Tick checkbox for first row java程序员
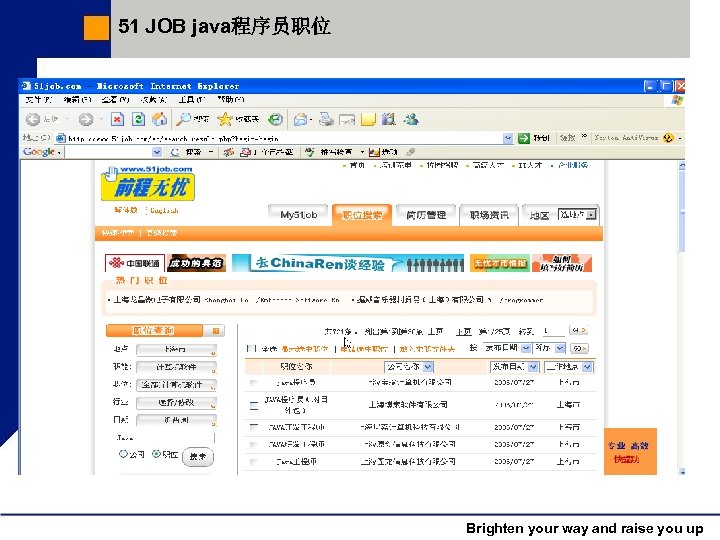The width and height of the screenshot is (720, 540). point(253,382)
